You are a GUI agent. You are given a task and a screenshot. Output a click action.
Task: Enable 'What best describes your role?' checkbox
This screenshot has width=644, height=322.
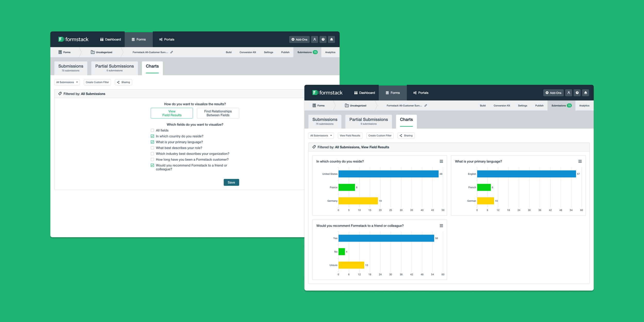tap(152, 148)
